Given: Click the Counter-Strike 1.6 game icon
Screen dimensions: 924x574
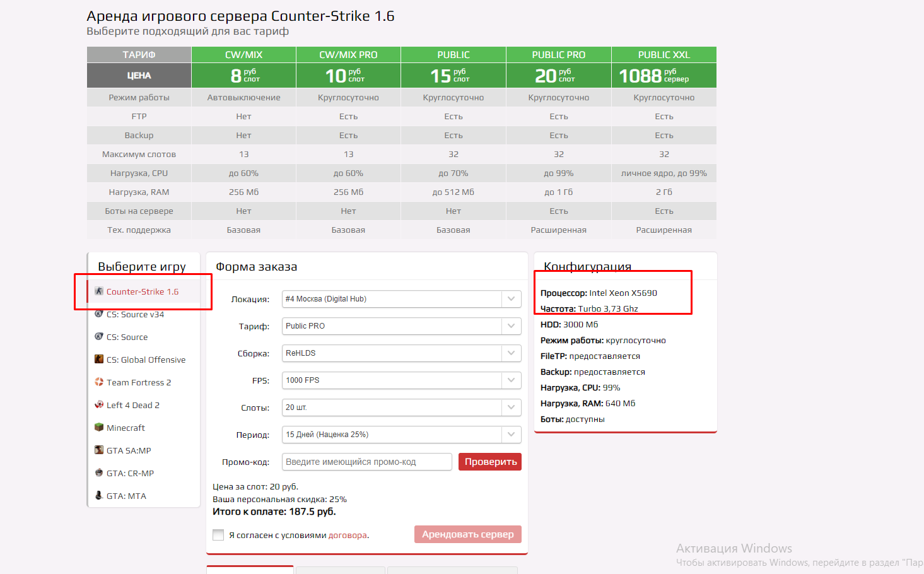Looking at the screenshot, I should (99, 291).
